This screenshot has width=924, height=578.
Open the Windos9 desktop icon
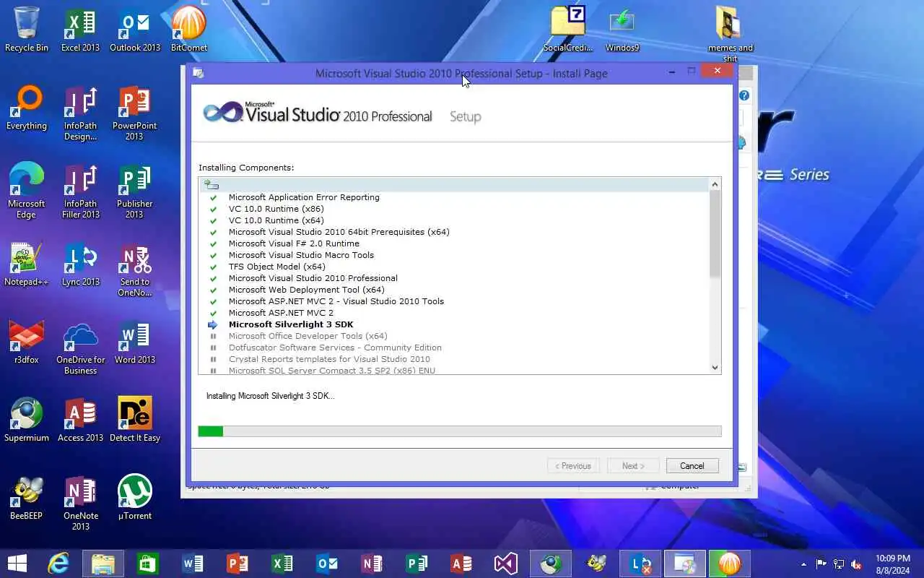pos(622,30)
